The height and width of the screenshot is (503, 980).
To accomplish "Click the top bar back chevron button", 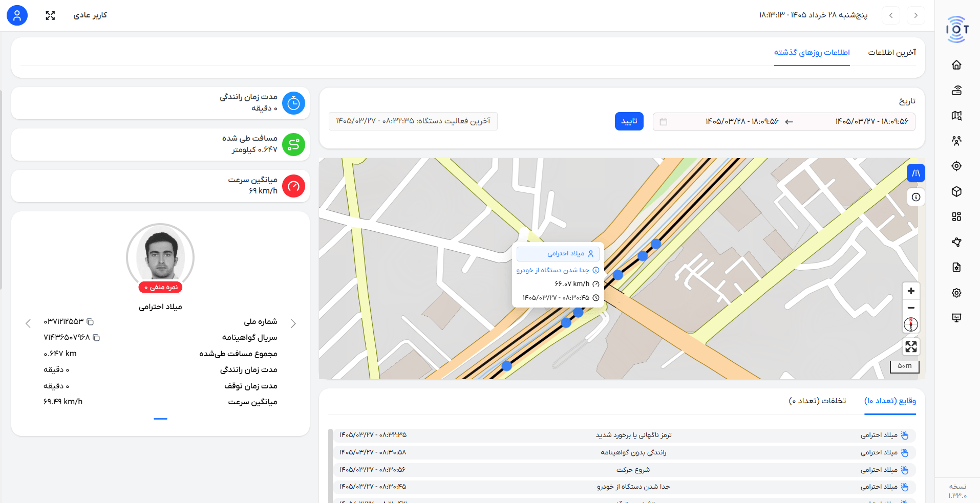I will click(891, 15).
